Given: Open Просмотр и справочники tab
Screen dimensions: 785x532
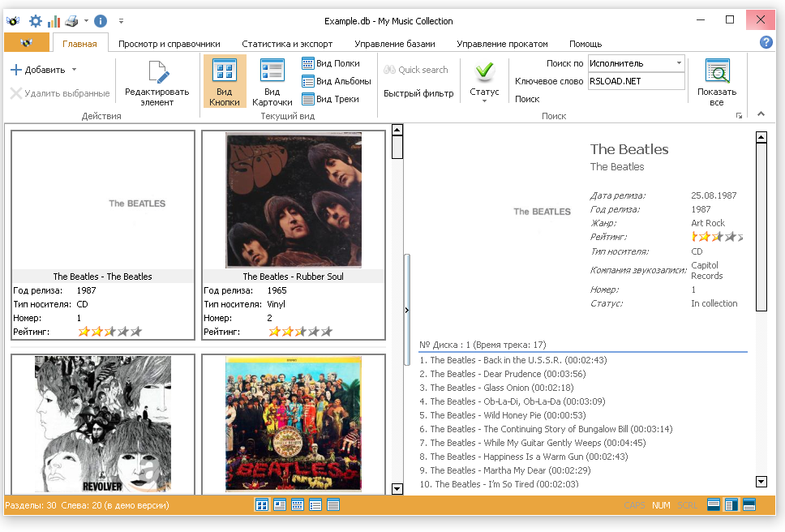Looking at the screenshot, I should (x=169, y=44).
